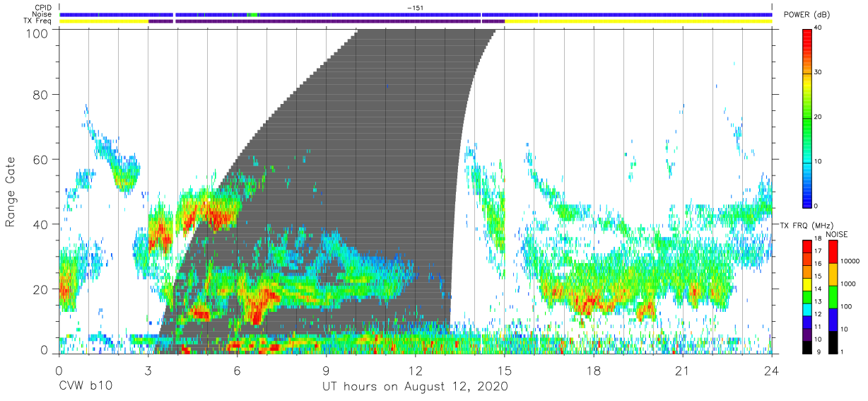This screenshot has width=868, height=401.
Task: Click the 11 tick on the TX FRQ scale
Action: pos(818,327)
